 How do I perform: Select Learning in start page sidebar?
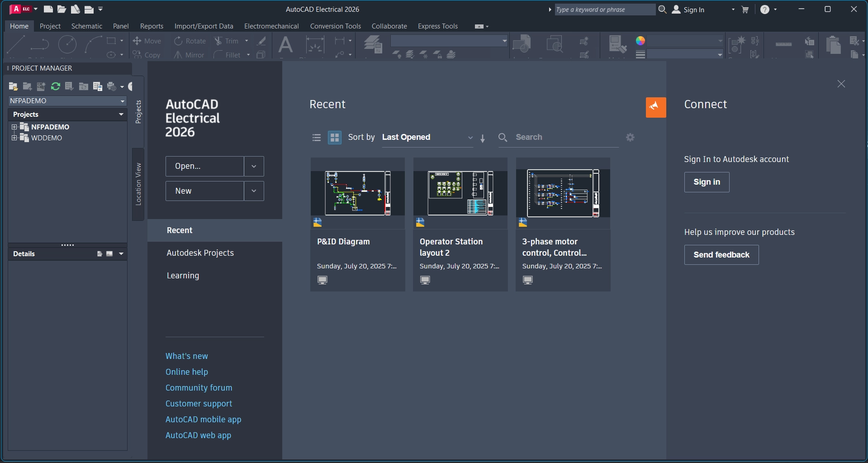tap(183, 276)
